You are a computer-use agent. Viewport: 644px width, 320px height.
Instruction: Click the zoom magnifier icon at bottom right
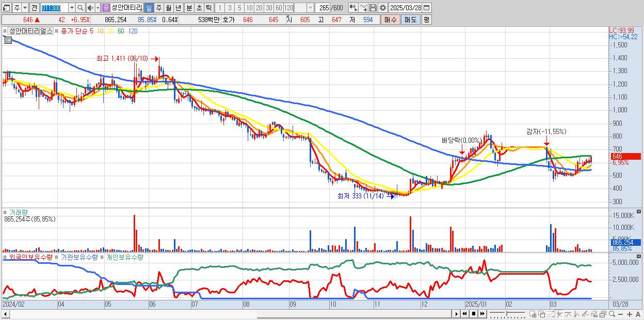coord(611,314)
